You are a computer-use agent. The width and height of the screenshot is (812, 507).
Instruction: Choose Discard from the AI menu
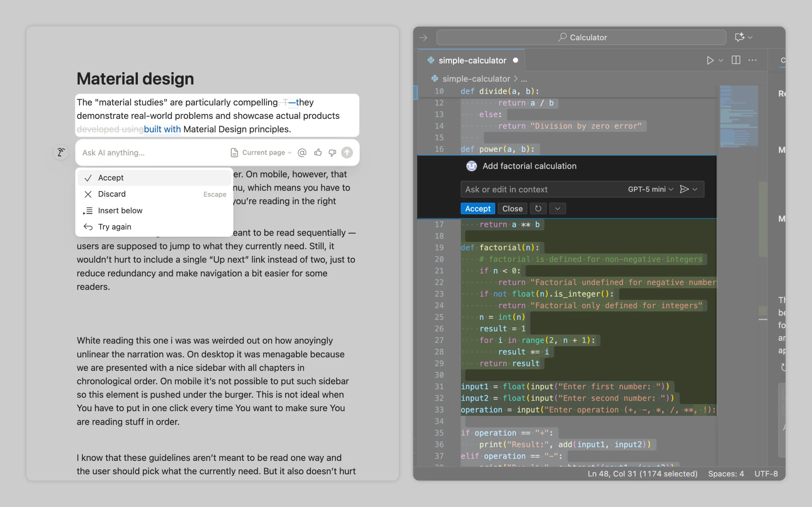pos(112,194)
